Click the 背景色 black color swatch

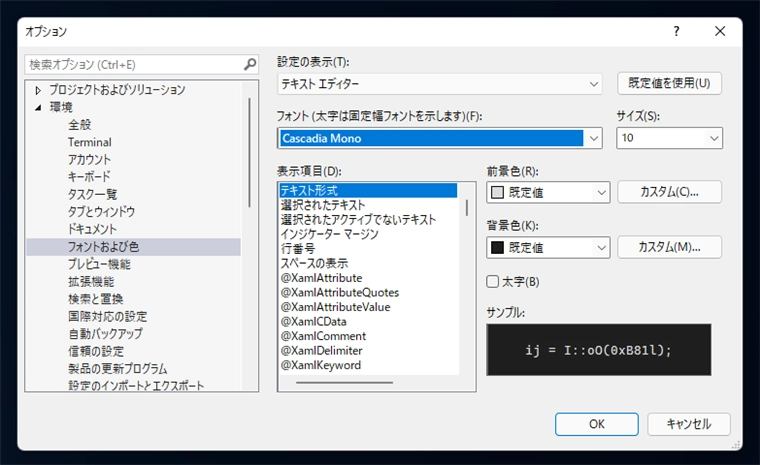click(x=497, y=248)
